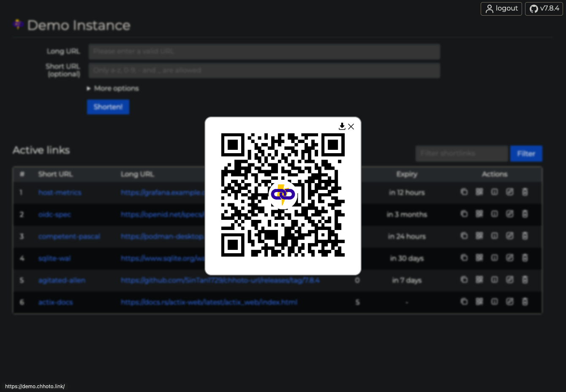Edit the sqlite-wal link
Image resolution: width=566 pixels, height=392 pixels.
(x=510, y=257)
